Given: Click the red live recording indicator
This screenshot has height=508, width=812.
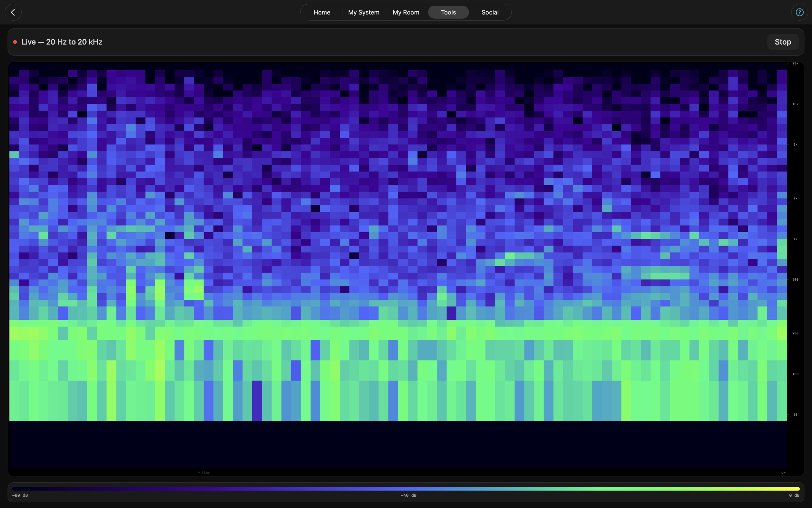Looking at the screenshot, I should click(15, 42).
